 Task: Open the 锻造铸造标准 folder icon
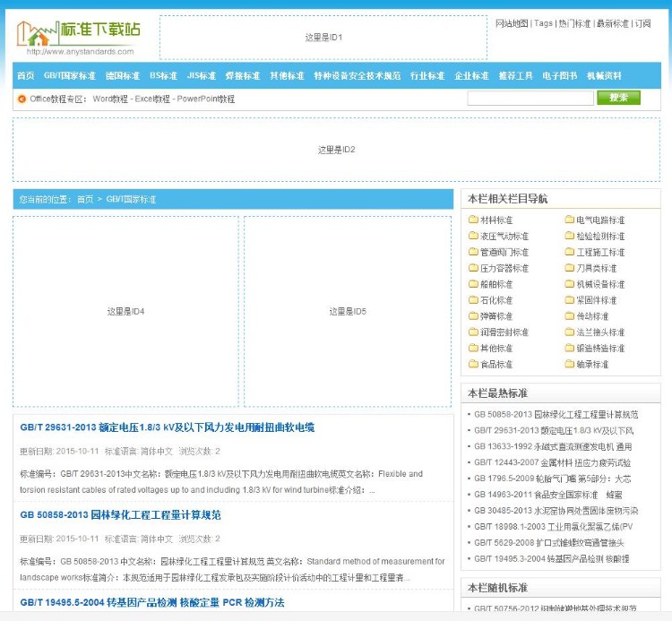click(x=569, y=348)
